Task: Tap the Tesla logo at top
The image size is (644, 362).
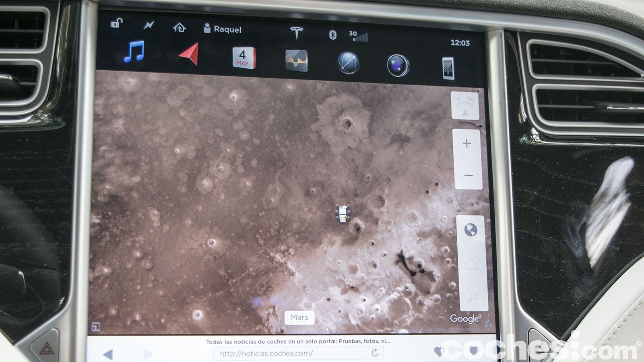Action: pyautogui.click(x=297, y=32)
